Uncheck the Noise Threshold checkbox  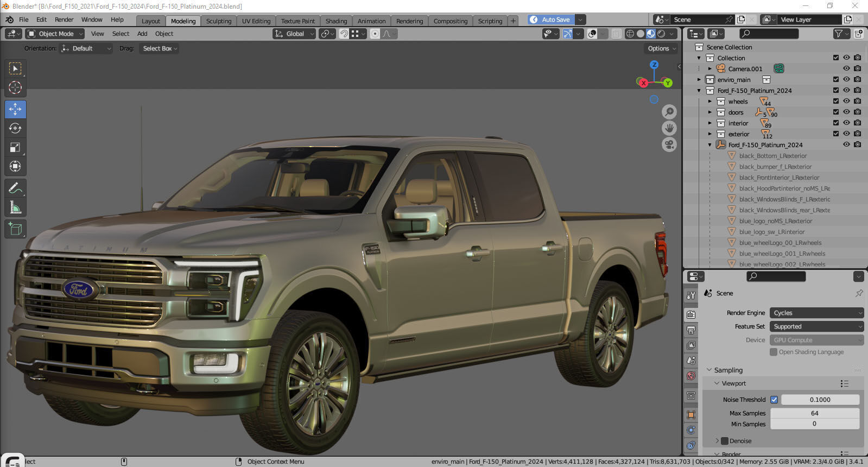774,400
